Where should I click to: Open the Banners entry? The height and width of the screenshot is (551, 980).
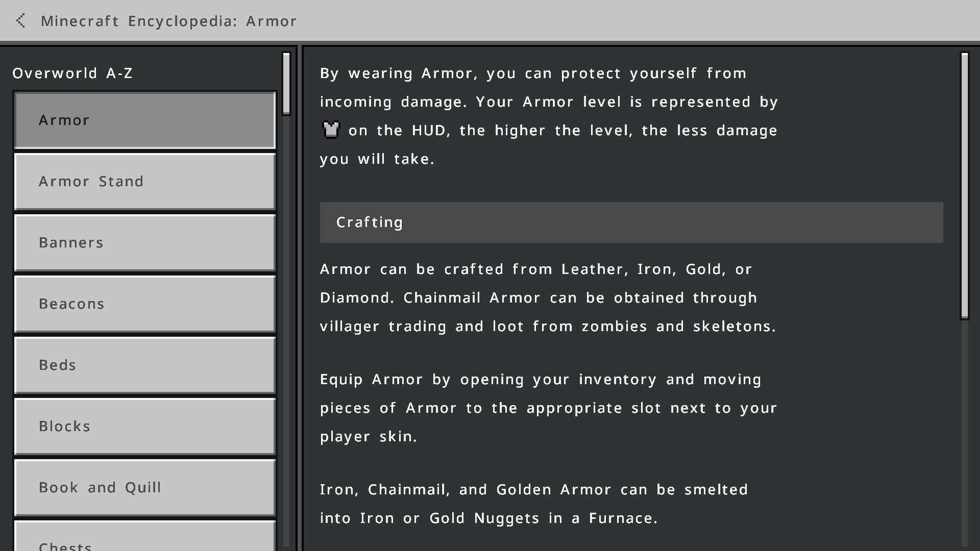(x=145, y=243)
